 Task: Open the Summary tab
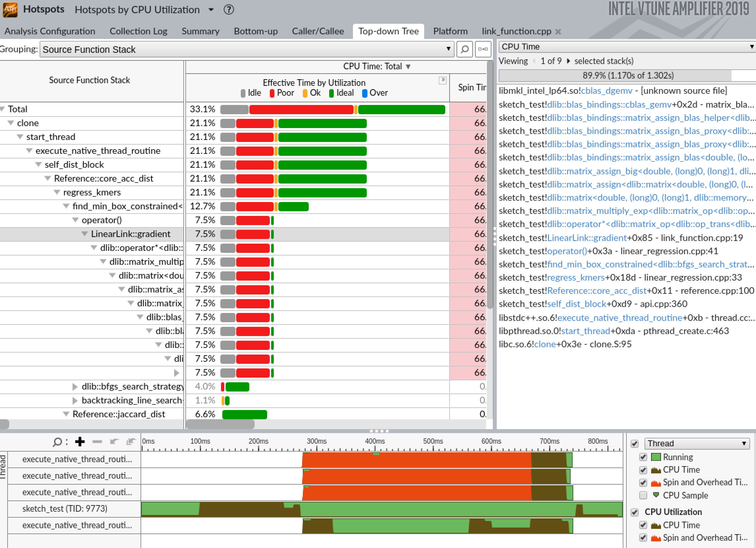(200, 31)
